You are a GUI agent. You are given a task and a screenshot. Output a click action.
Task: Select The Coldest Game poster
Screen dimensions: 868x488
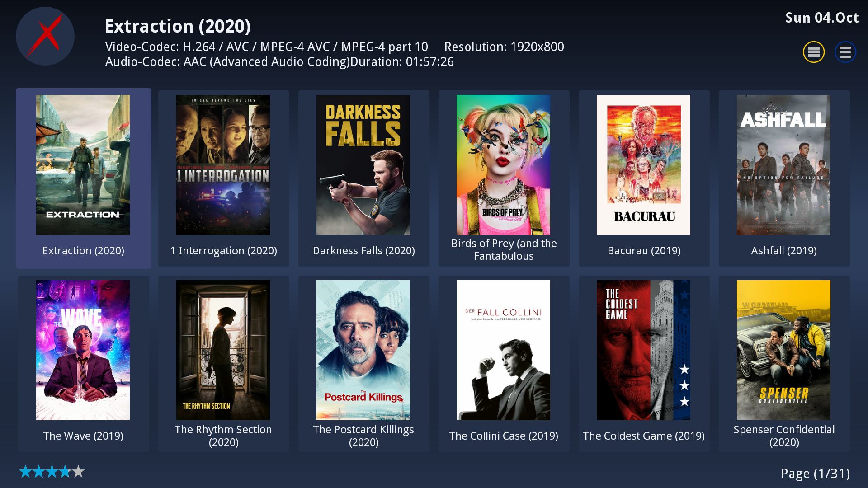tap(643, 350)
